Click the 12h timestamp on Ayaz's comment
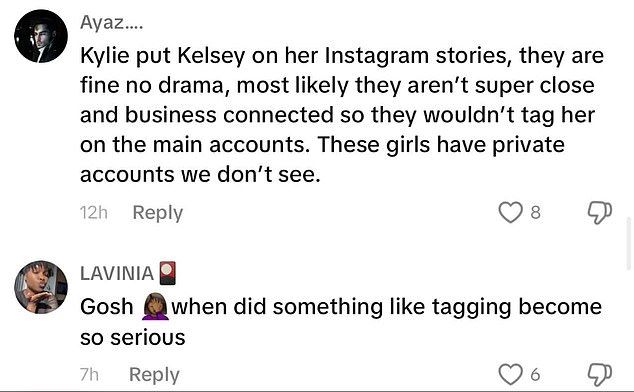Screen dimensions: 634x392 [x=94, y=213]
